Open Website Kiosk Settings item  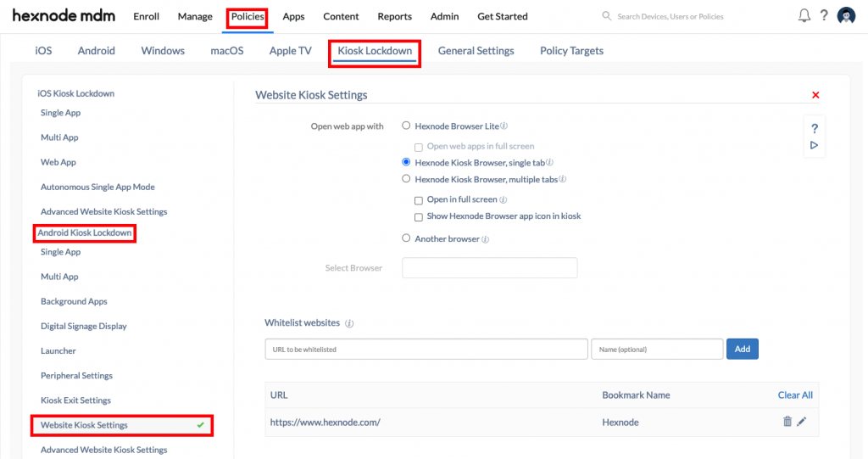pos(122,425)
